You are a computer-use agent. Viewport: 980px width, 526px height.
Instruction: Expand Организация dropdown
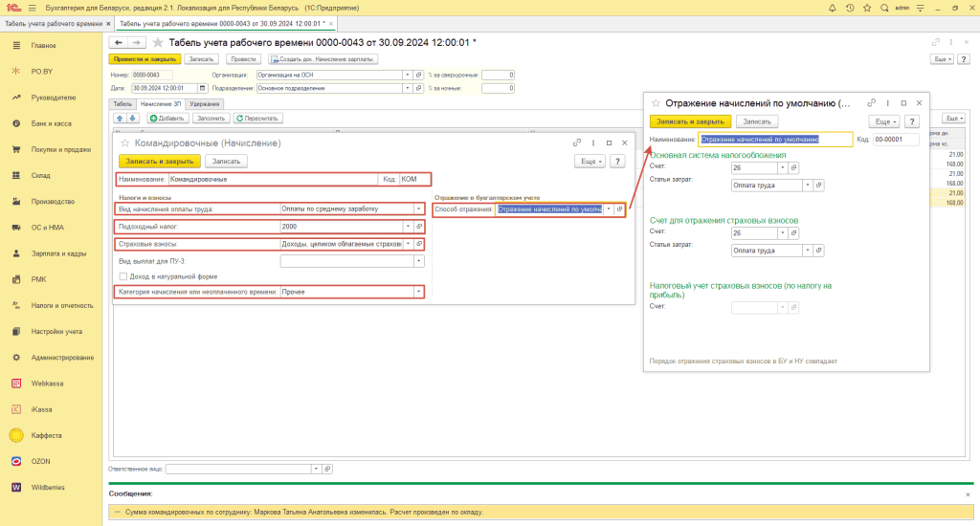click(408, 75)
